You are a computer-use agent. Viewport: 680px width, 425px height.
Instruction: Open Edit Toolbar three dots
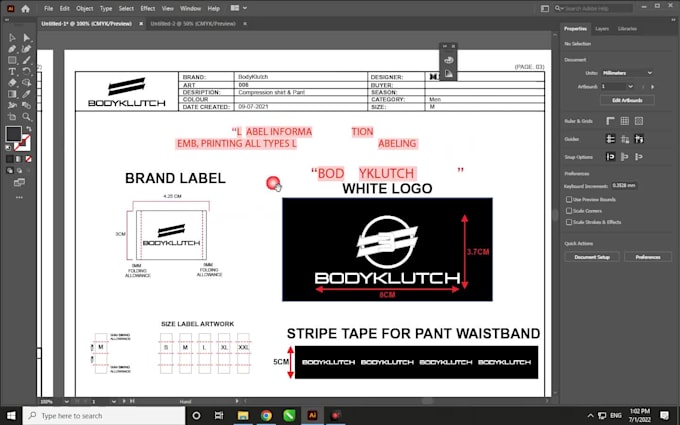coord(19,197)
